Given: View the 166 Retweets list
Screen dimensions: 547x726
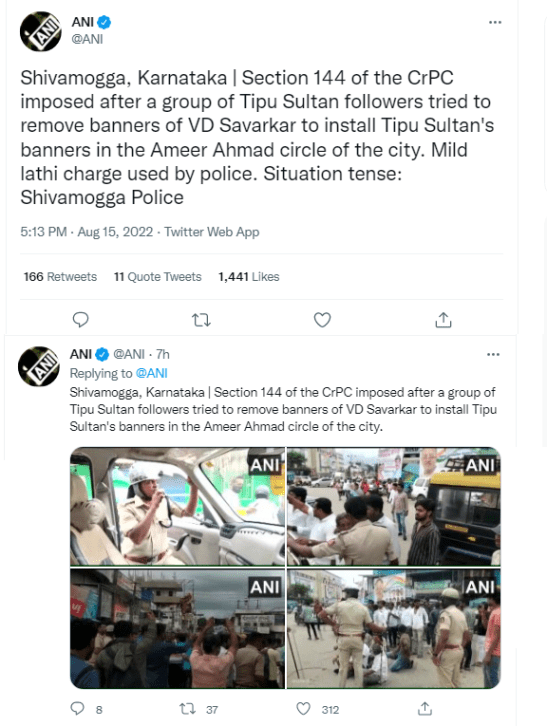Looking at the screenshot, I should coord(60,277).
